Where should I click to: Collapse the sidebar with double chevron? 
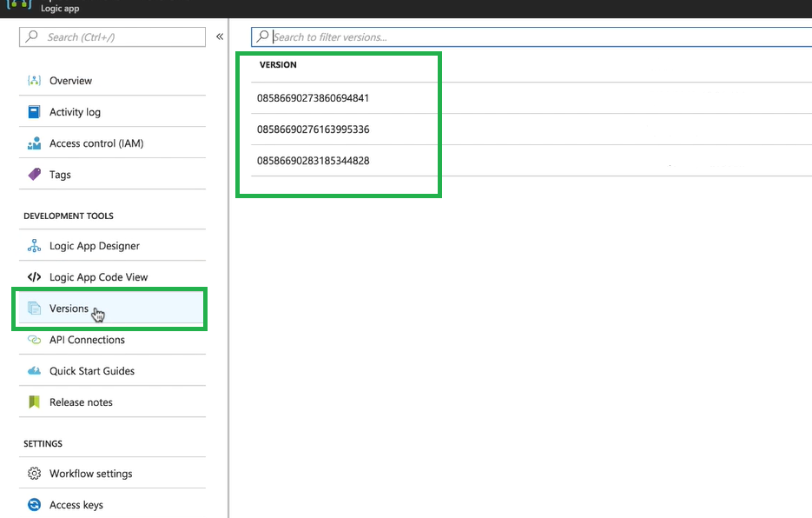(220, 37)
